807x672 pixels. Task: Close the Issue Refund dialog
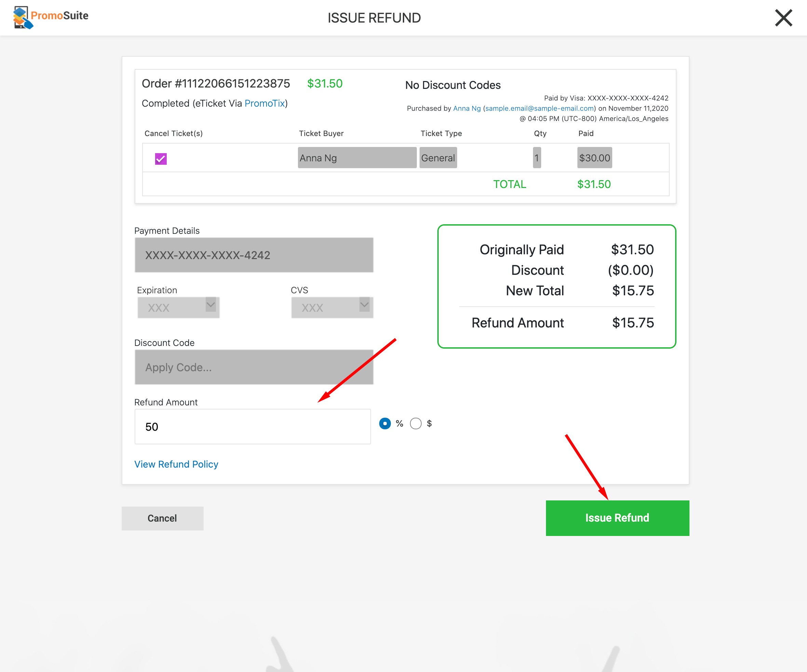tap(783, 17)
